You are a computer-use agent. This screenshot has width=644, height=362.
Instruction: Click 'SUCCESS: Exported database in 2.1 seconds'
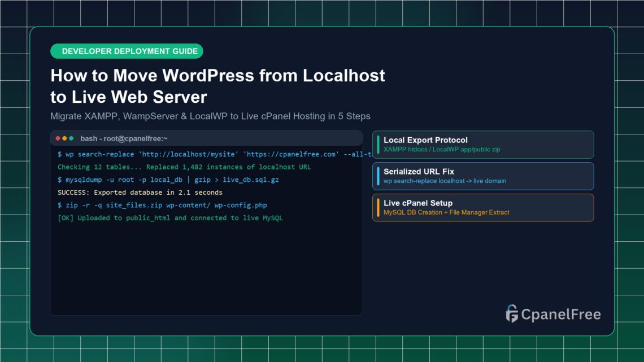[x=140, y=193]
